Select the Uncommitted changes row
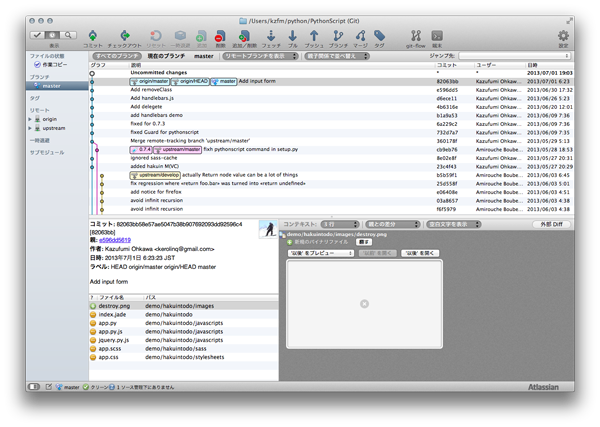Viewport: 600px width, 427px height. [x=331, y=73]
